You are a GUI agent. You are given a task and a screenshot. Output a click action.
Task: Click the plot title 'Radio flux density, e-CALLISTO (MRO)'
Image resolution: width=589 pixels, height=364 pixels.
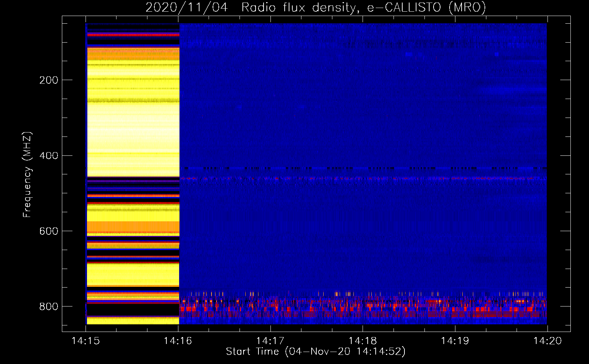364,7
